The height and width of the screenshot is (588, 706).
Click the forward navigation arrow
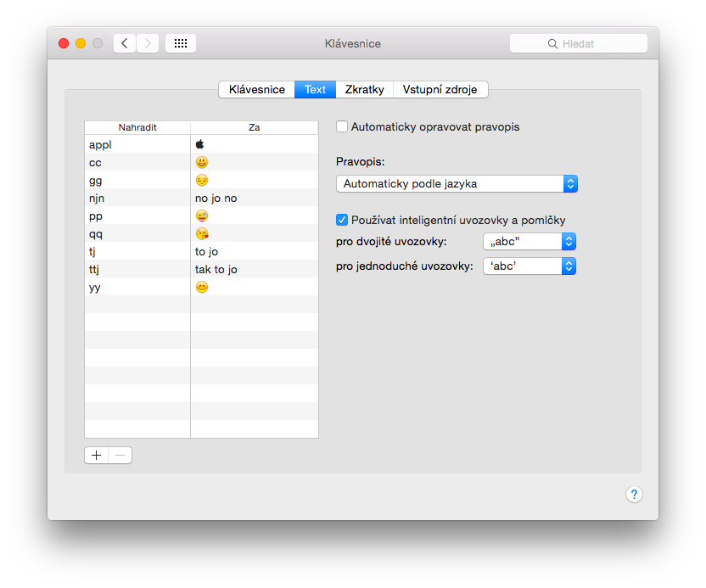pos(148,43)
